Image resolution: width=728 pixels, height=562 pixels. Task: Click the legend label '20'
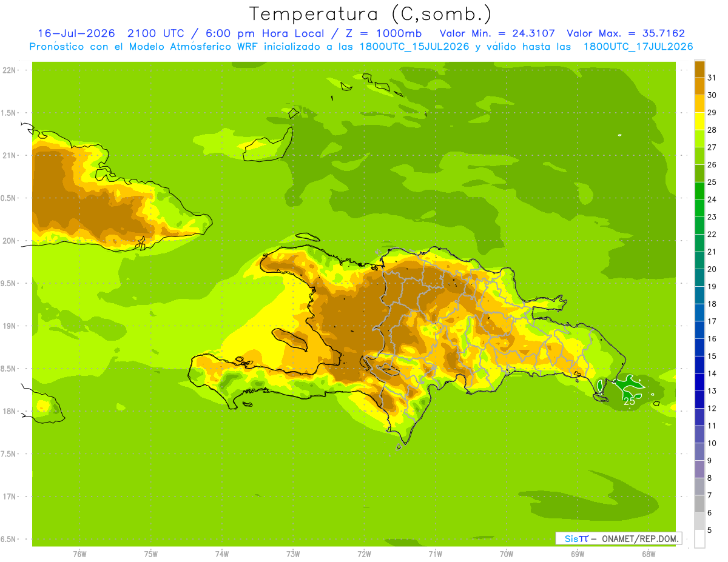712,269
